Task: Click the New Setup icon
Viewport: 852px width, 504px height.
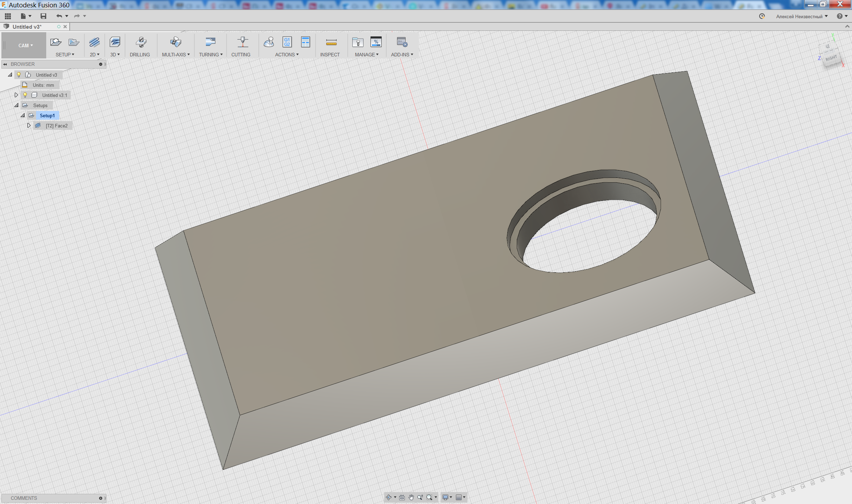Action: [56, 42]
